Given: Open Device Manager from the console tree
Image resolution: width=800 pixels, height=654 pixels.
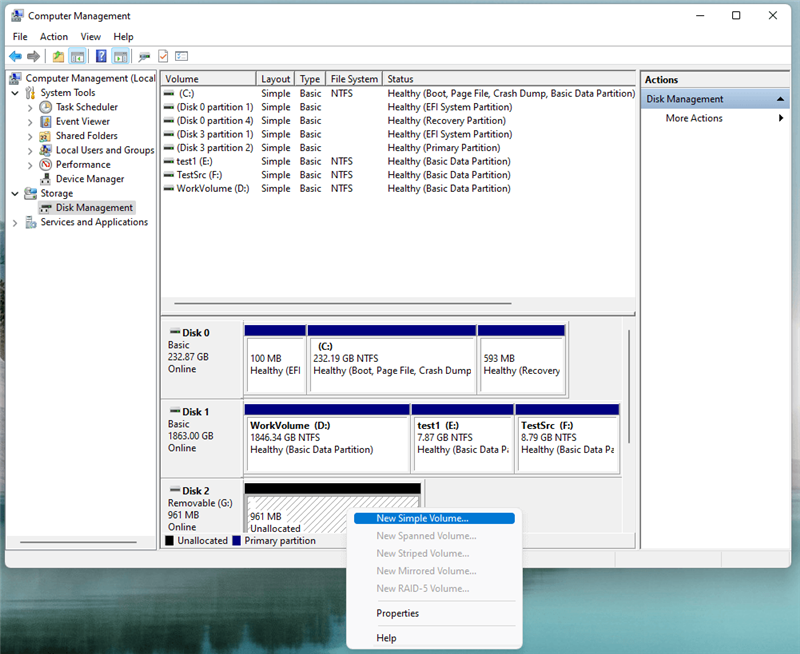Looking at the screenshot, I should [45, 178].
